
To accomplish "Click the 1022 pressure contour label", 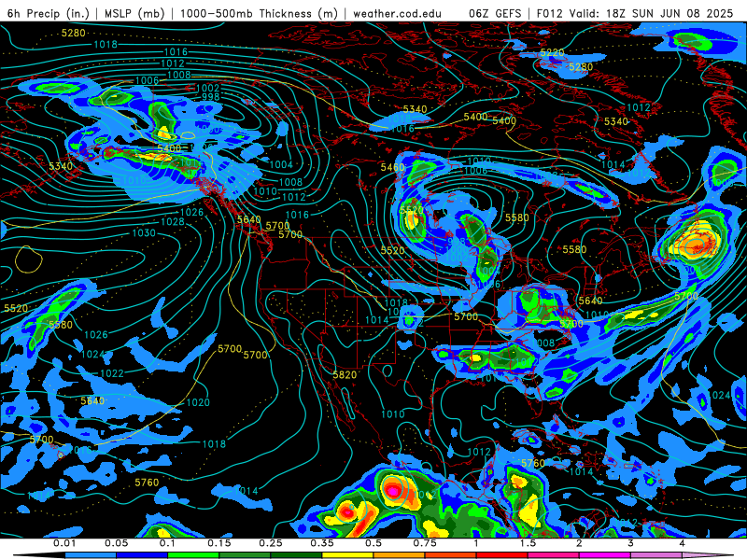I will coord(112,373).
